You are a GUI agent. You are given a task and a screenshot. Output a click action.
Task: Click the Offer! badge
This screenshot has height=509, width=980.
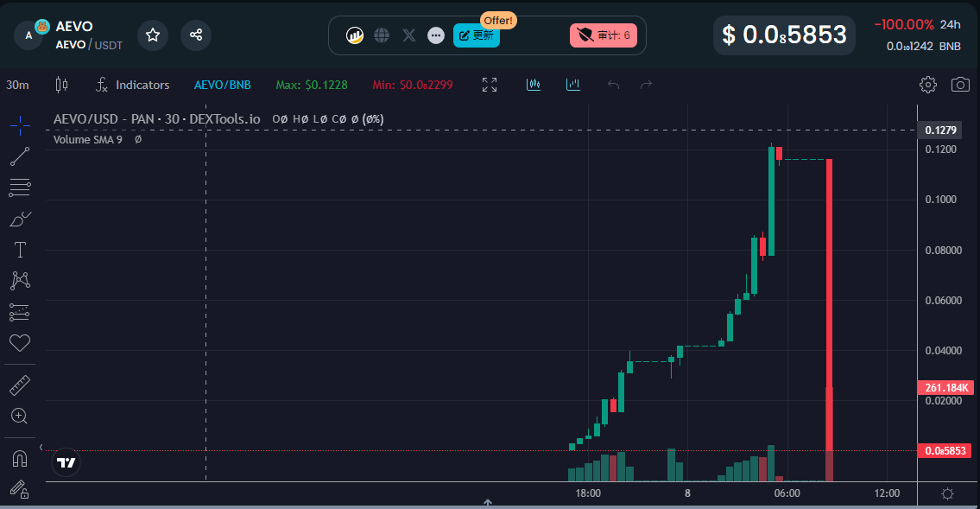click(498, 20)
